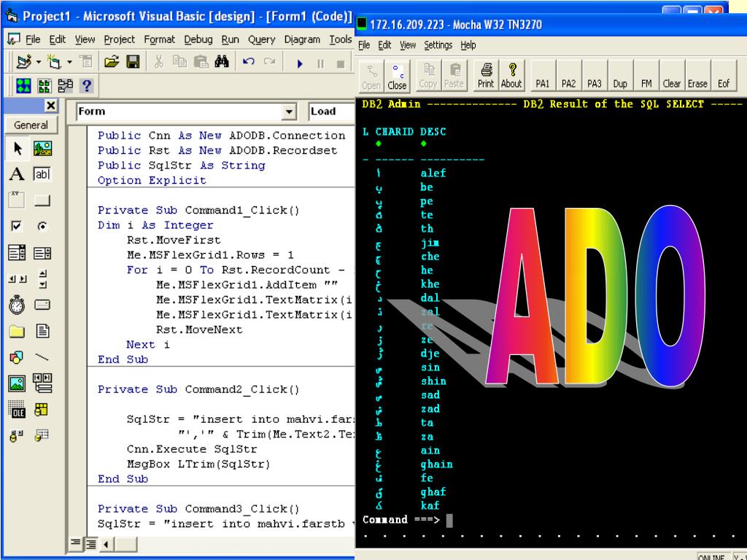
Task: Click the Cut scissors icon in Visual Basic
Action: pos(158,62)
